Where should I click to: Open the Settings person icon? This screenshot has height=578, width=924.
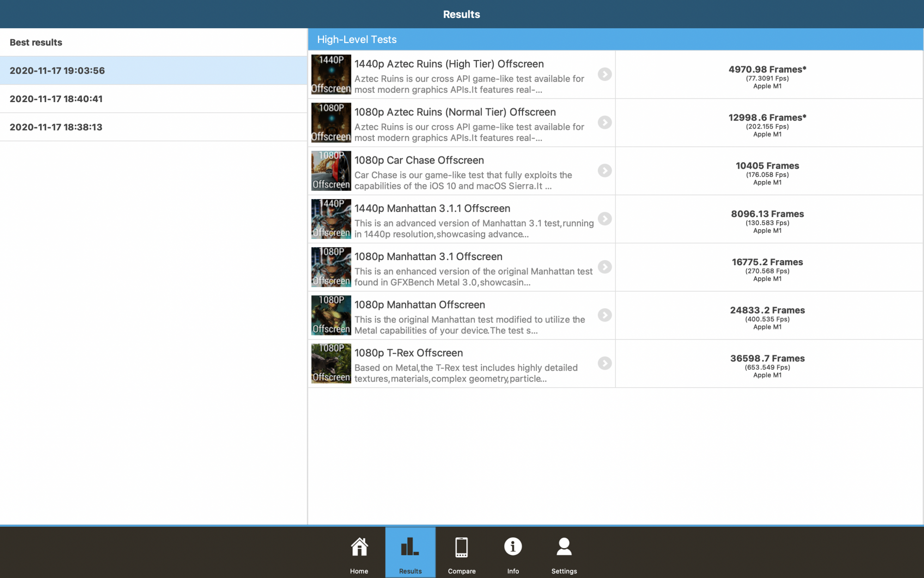click(564, 548)
